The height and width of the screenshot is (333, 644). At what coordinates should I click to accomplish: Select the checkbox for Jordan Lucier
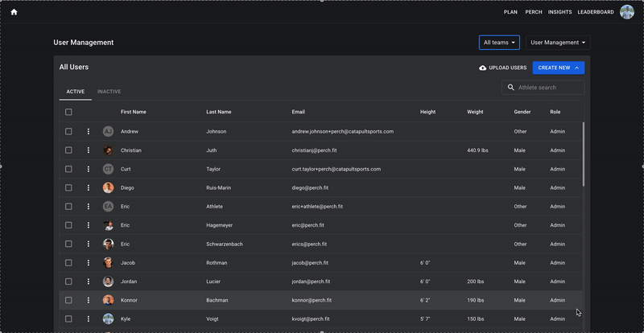click(x=68, y=282)
